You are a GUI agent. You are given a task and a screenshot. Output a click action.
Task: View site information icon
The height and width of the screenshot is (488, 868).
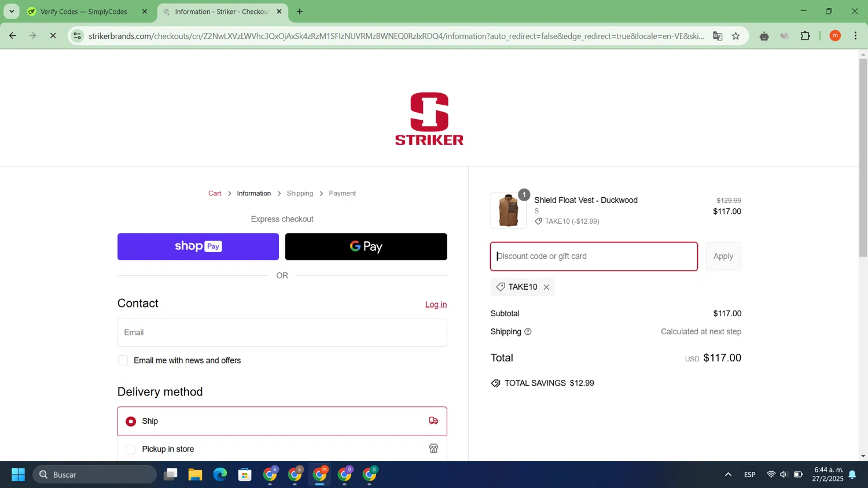coord(77,36)
